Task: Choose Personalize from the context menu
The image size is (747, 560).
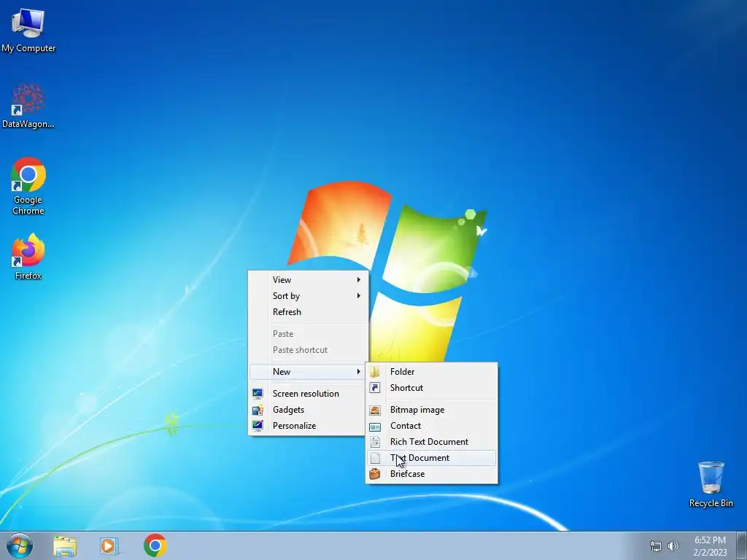Action: pos(309,426)
